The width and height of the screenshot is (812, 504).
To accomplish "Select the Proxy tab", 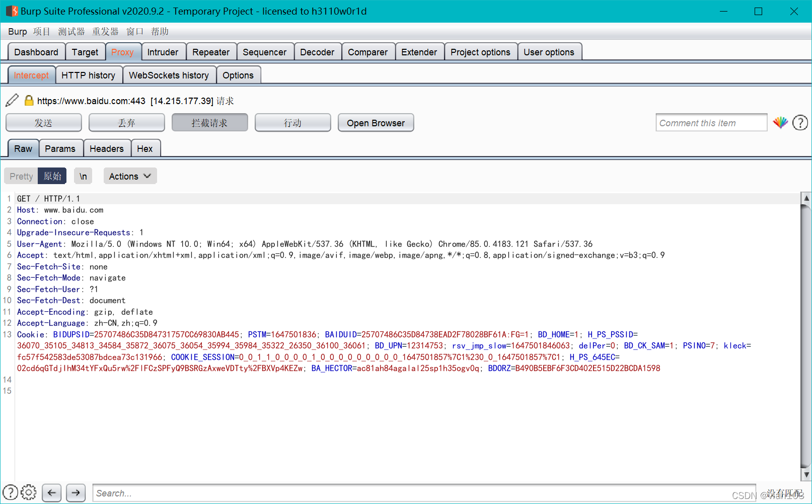I will point(122,52).
